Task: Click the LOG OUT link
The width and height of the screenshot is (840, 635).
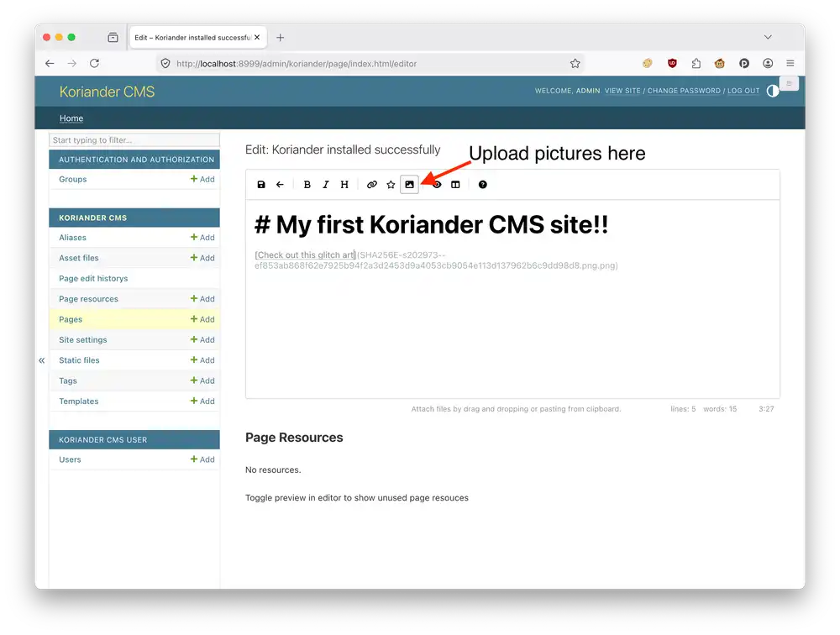Action: coord(743,91)
